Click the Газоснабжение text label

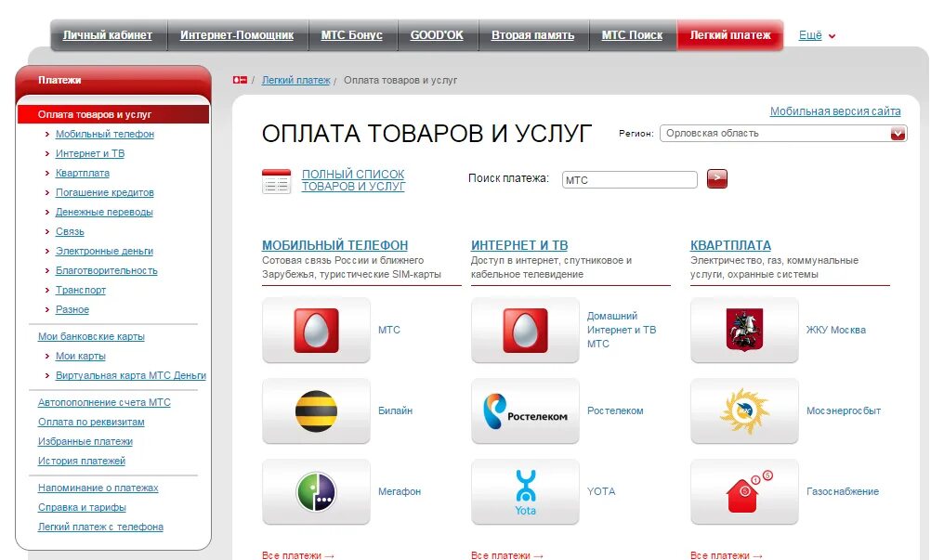(x=842, y=491)
